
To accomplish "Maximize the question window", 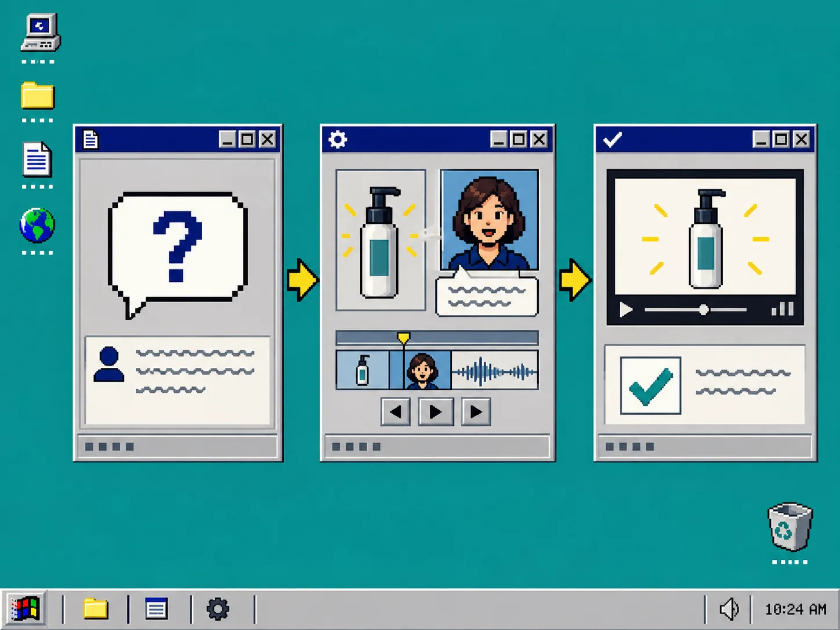I will (247, 139).
